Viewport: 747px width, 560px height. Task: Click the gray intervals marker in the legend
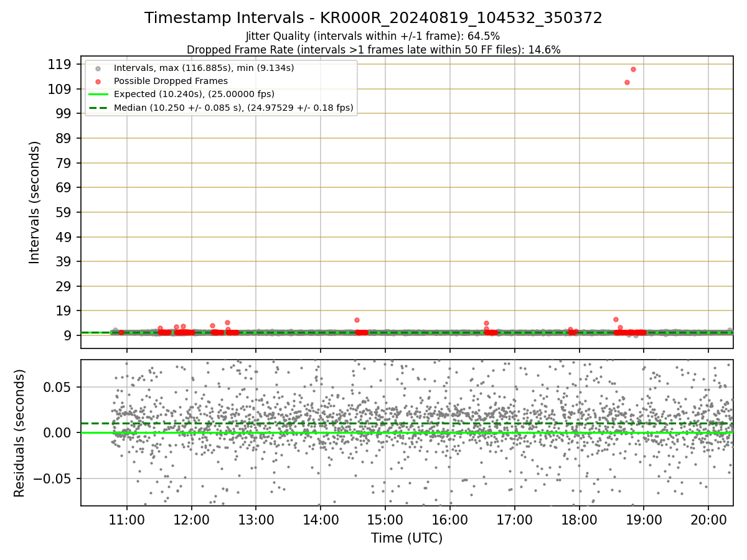pyautogui.click(x=98, y=68)
